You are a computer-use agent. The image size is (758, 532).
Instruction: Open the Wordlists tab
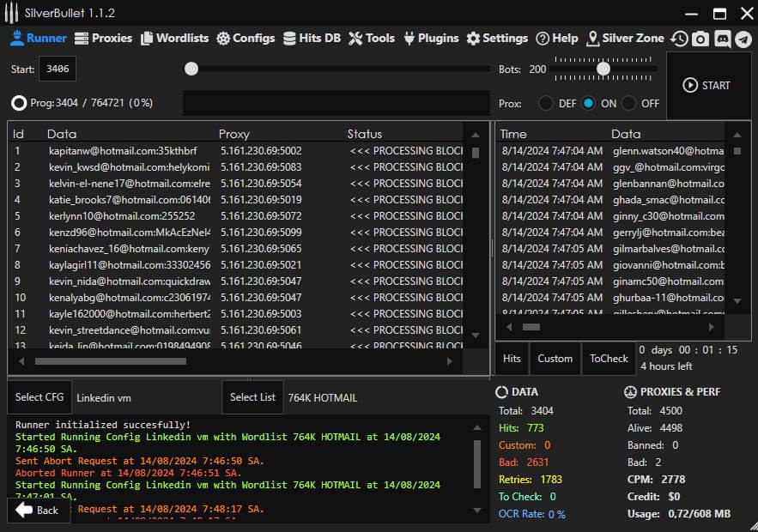point(175,38)
